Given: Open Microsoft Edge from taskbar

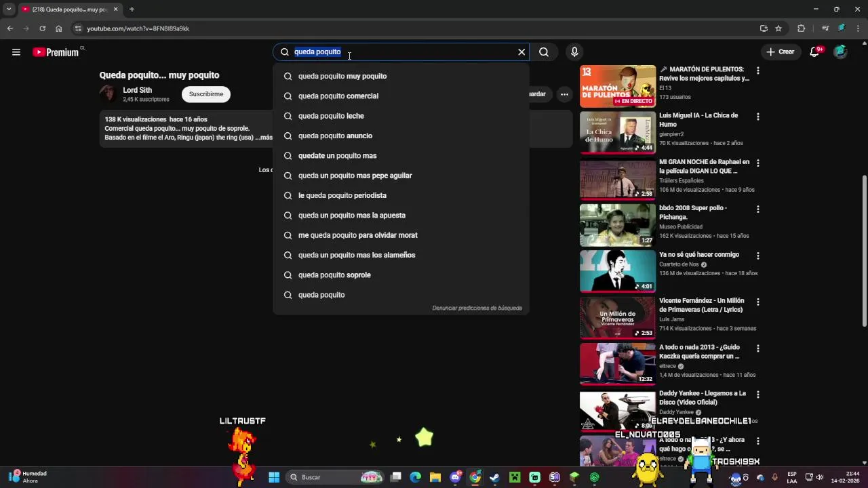Looking at the screenshot, I should [416, 477].
